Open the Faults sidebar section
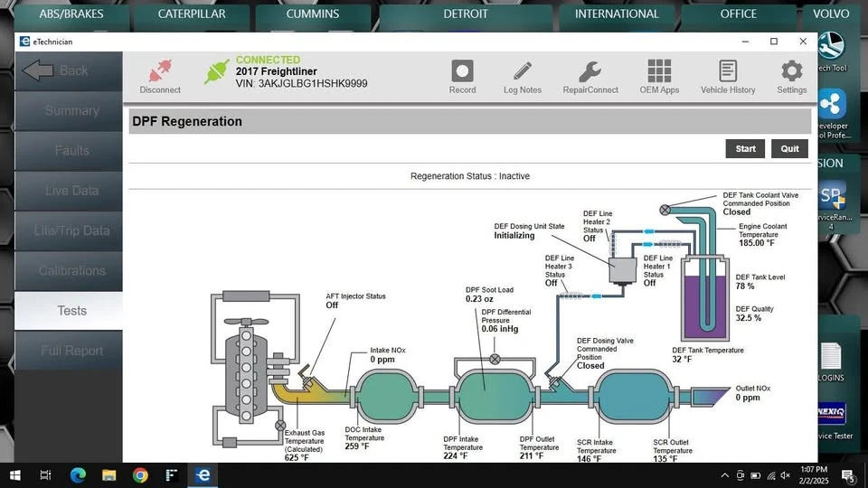 [x=69, y=151]
